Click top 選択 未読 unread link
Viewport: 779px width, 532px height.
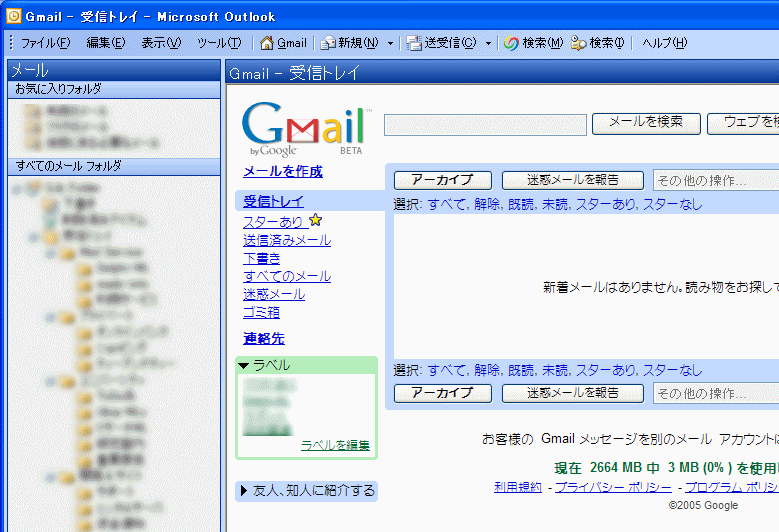click(x=554, y=205)
